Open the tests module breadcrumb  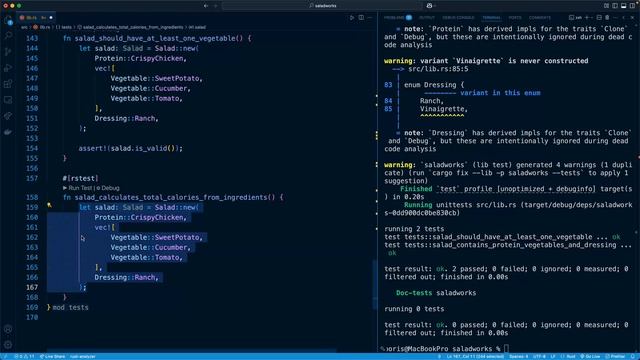(64, 27)
